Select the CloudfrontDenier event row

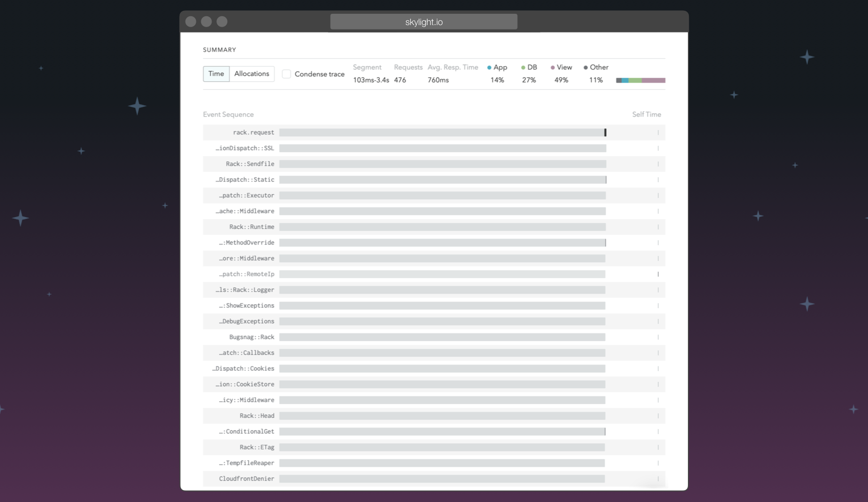(x=434, y=479)
